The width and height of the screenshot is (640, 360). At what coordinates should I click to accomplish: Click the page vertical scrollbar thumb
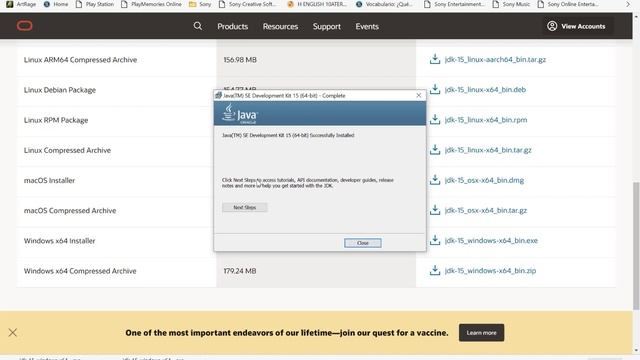point(636,245)
